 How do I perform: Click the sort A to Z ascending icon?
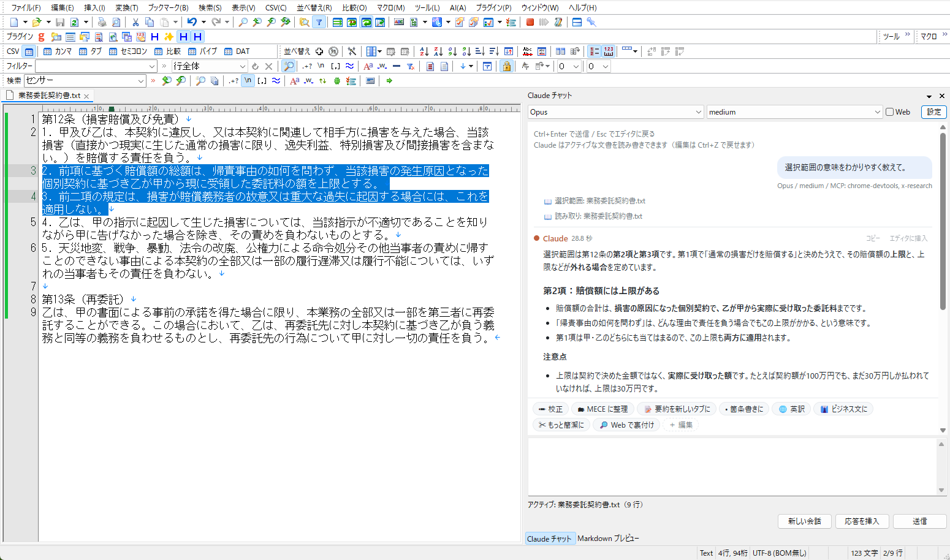point(424,51)
